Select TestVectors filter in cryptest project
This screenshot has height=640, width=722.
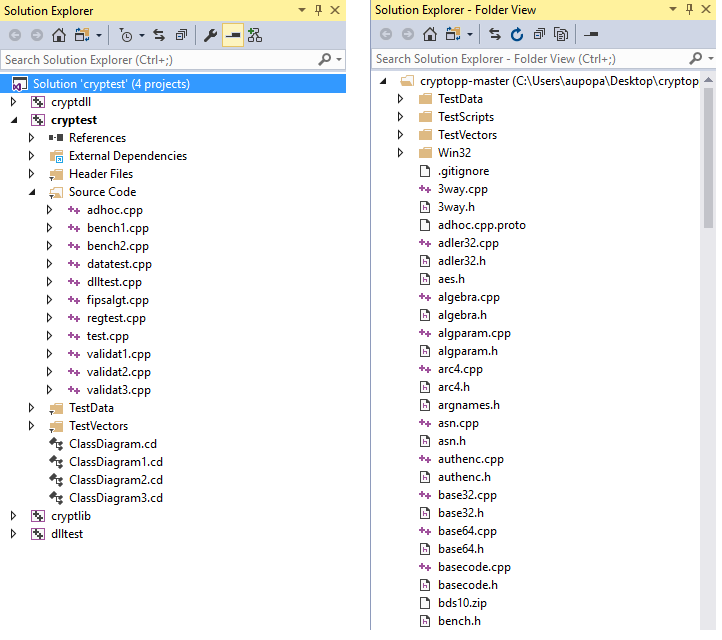[x=99, y=426]
